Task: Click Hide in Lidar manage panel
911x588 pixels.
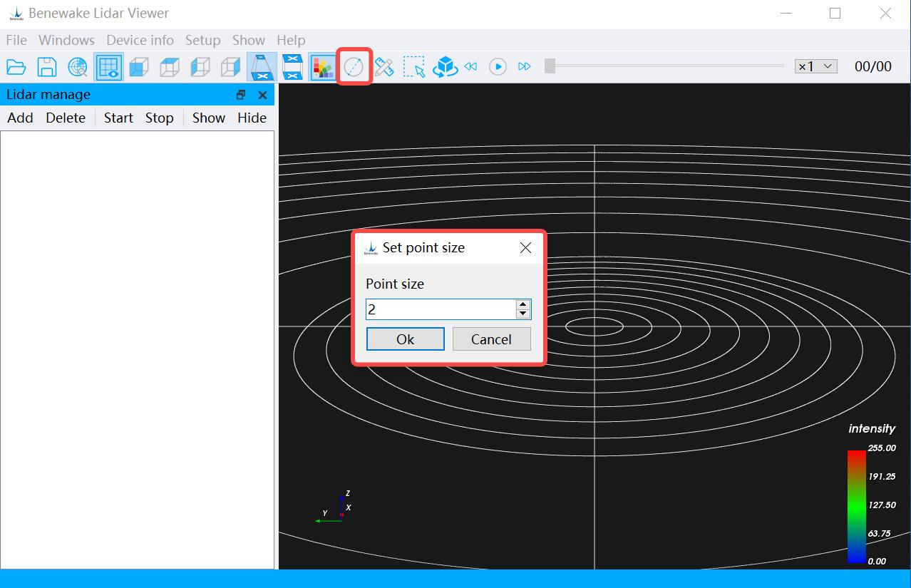Action: 252,118
